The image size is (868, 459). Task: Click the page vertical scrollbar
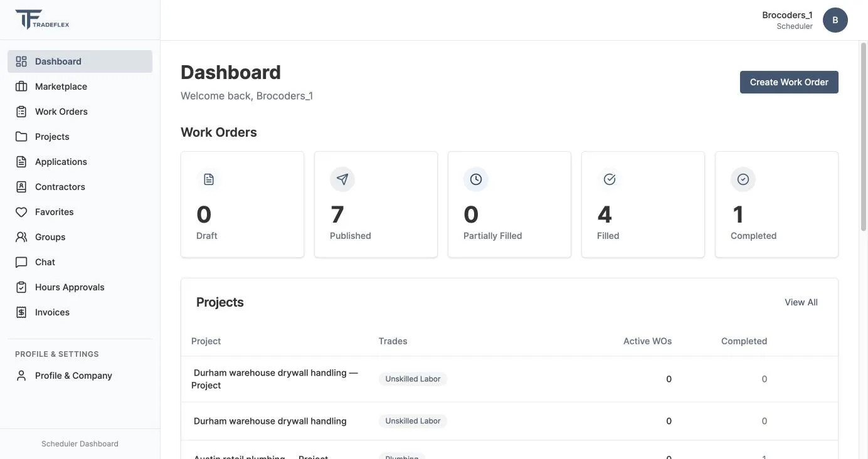(x=863, y=137)
